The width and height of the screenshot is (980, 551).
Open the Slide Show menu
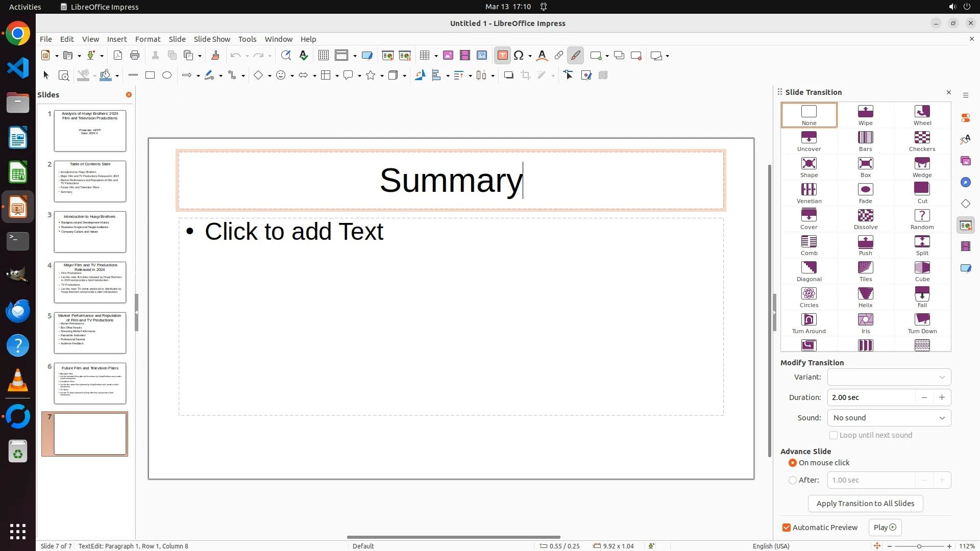pyautogui.click(x=212, y=39)
